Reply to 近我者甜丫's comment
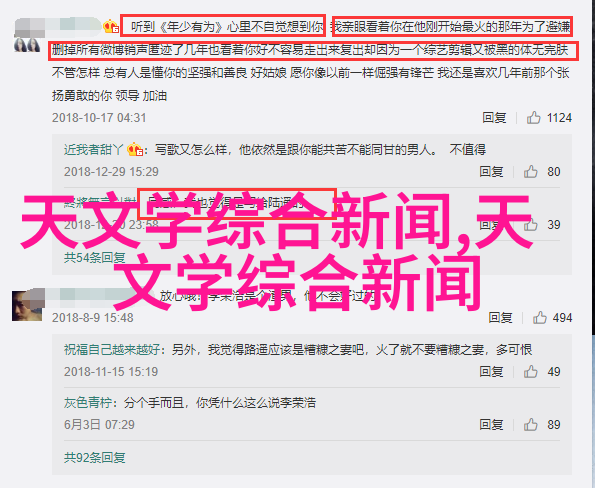 pos(491,172)
